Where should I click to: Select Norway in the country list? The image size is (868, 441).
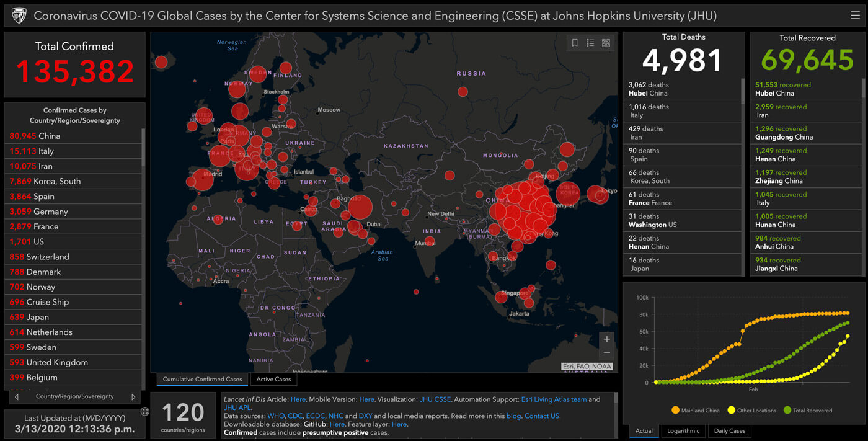(74, 287)
